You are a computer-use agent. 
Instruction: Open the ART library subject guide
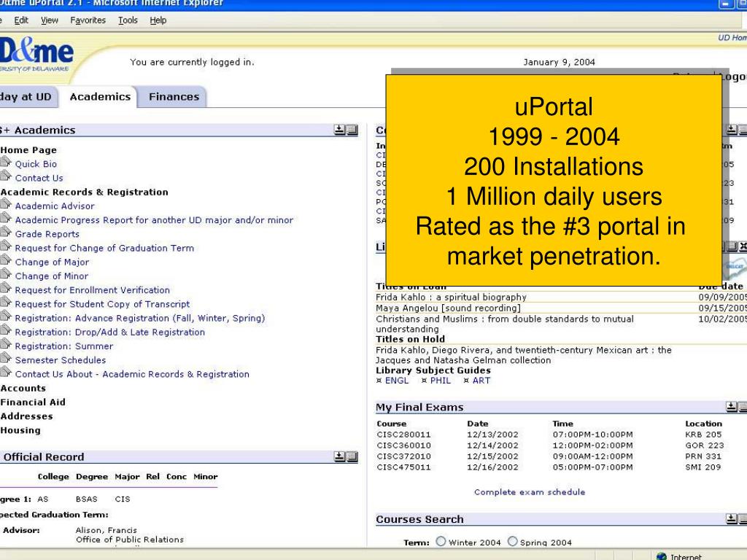point(481,381)
